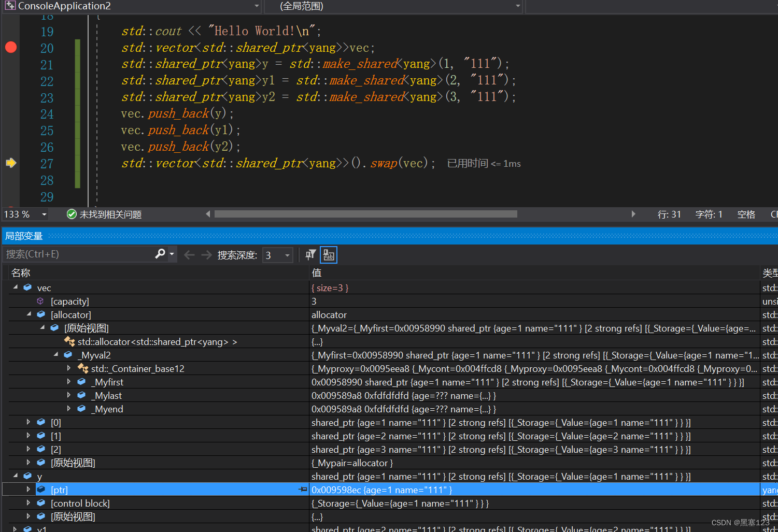Collapse the vec variable node
Image resolution: width=778 pixels, height=532 pixels.
[16, 287]
